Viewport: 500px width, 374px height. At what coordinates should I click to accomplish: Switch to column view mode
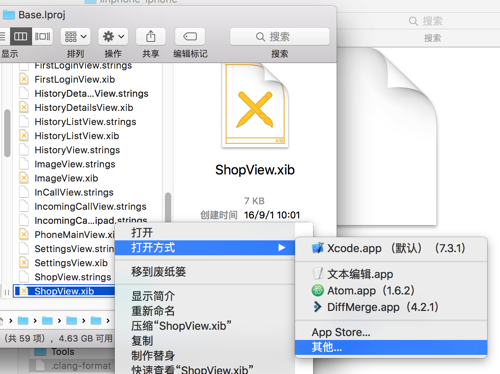21,36
